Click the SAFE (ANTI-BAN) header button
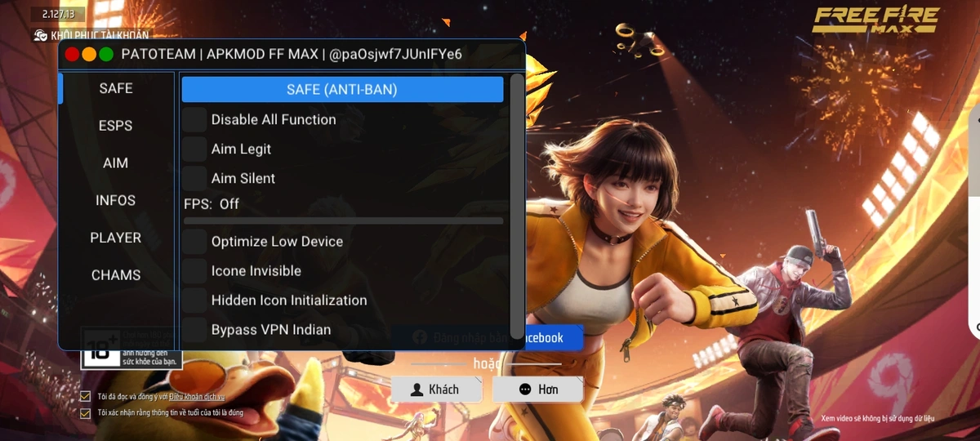 342,90
